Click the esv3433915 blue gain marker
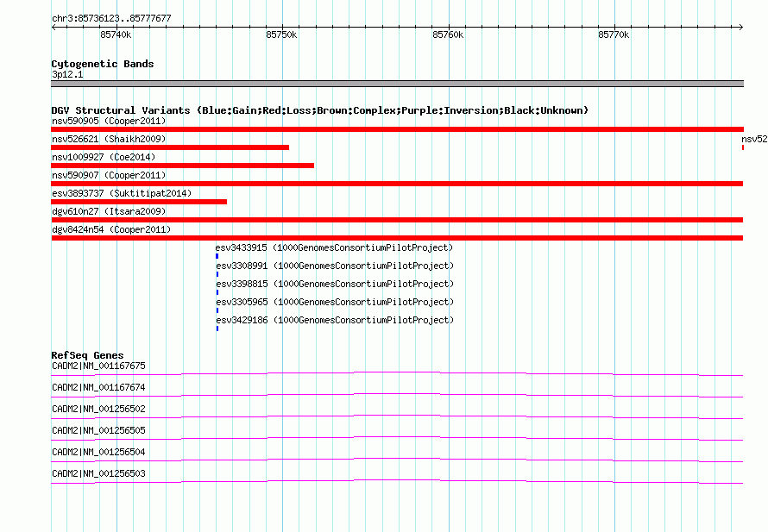This screenshot has height=532, width=768. pyautogui.click(x=217, y=256)
